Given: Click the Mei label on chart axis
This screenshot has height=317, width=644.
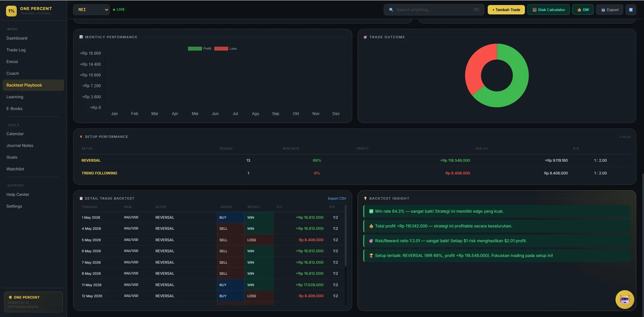Looking at the screenshot, I should [x=195, y=114].
